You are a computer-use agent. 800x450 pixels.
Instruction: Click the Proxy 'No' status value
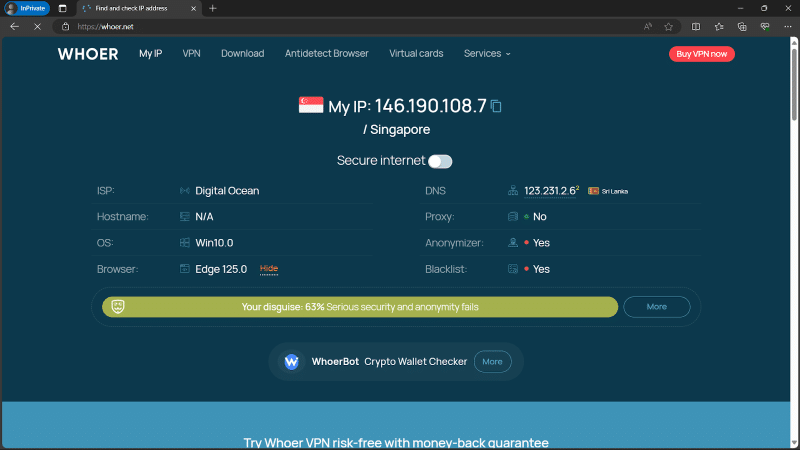tap(540, 217)
